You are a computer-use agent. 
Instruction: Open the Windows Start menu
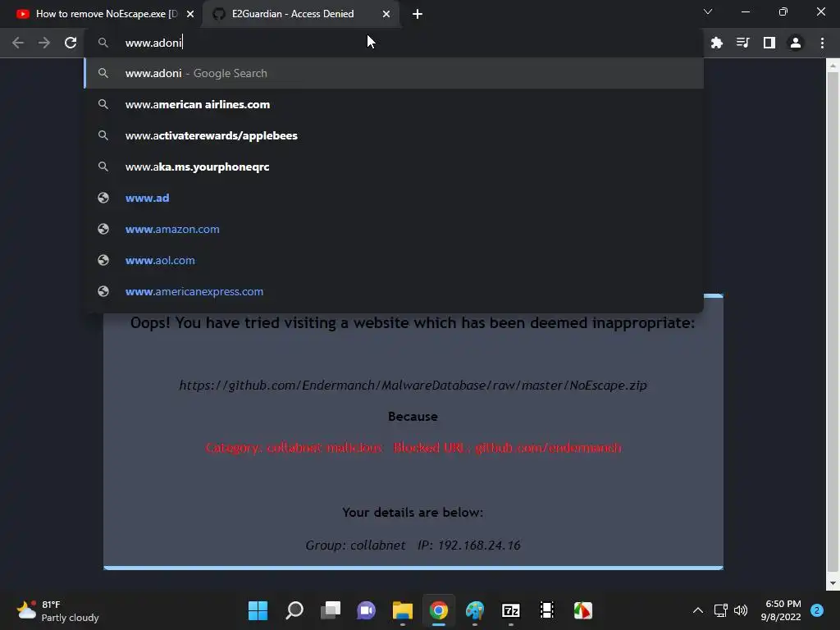pos(258,610)
